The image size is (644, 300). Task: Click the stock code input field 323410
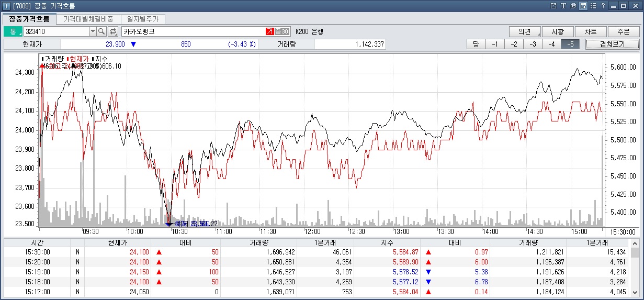57,31
